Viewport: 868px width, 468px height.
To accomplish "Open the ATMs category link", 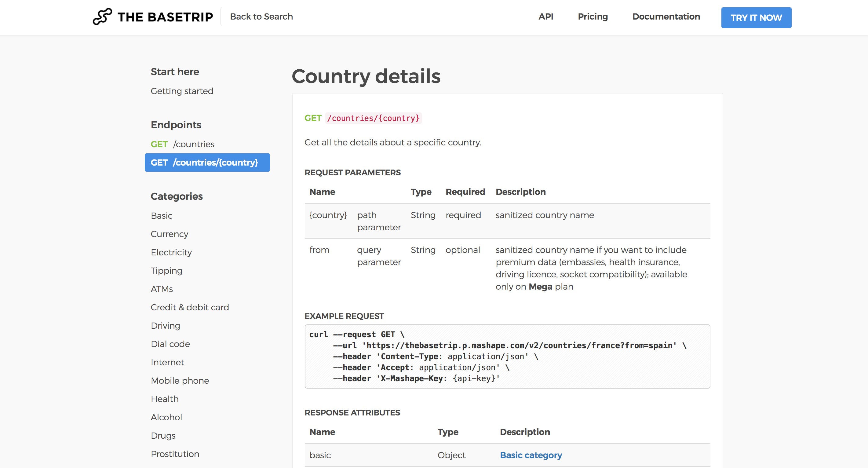I will pyautogui.click(x=162, y=289).
